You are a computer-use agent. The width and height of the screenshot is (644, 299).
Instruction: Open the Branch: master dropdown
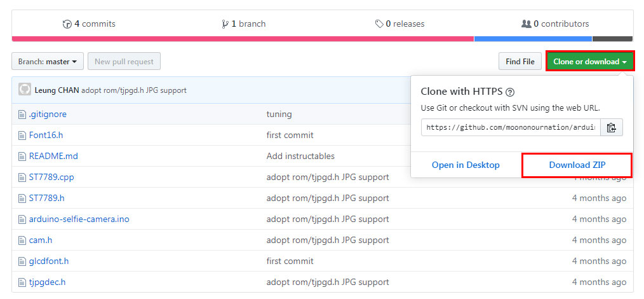[x=48, y=62]
